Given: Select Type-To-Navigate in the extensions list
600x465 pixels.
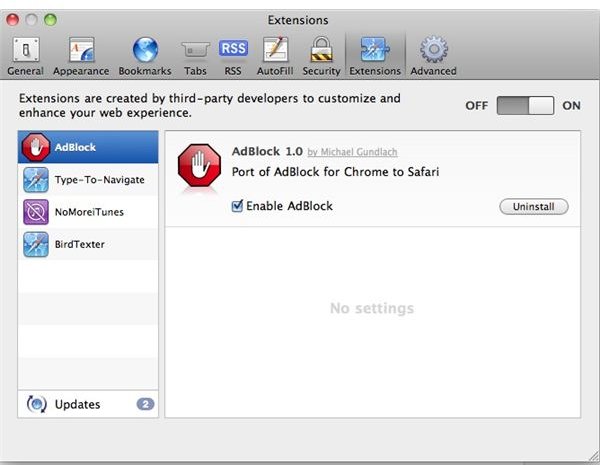Looking at the screenshot, I should coord(88,179).
